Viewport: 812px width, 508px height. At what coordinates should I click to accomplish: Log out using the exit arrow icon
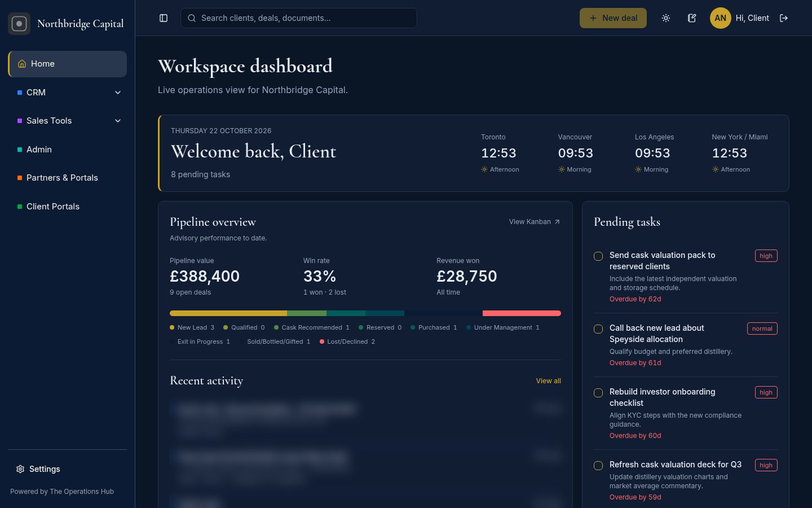[x=784, y=18]
